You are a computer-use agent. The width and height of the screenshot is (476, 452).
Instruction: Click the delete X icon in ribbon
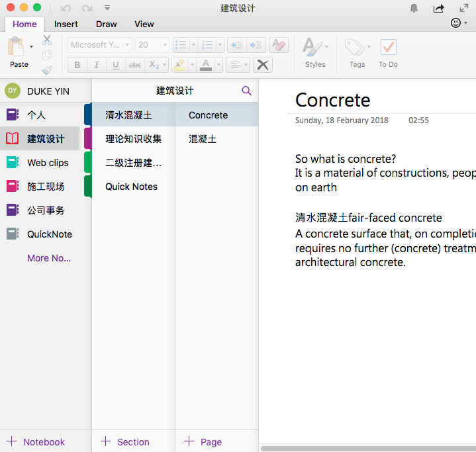tap(263, 65)
